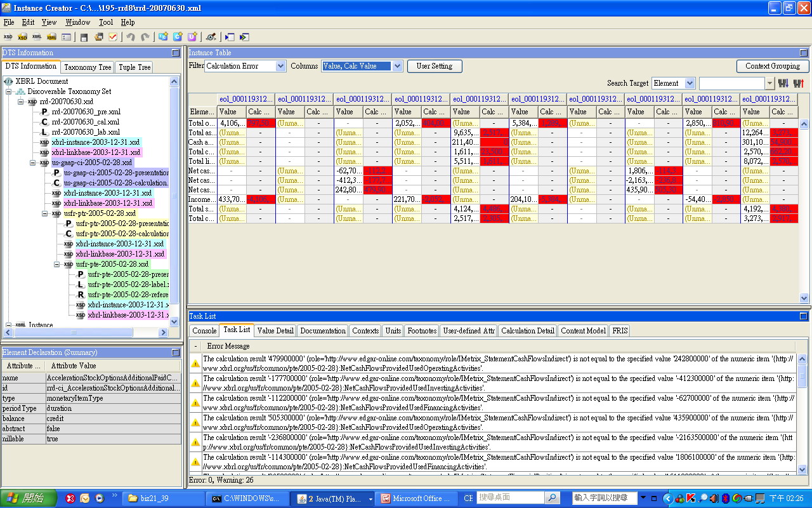Open the search history dropdown arrow
The width and height of the screenshot is (812, 508).
770,83
